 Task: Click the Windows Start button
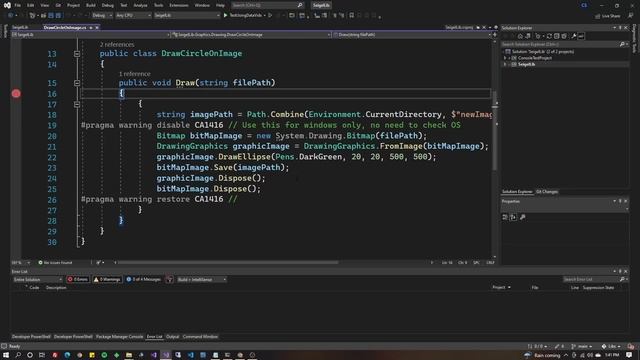point(6,355)
